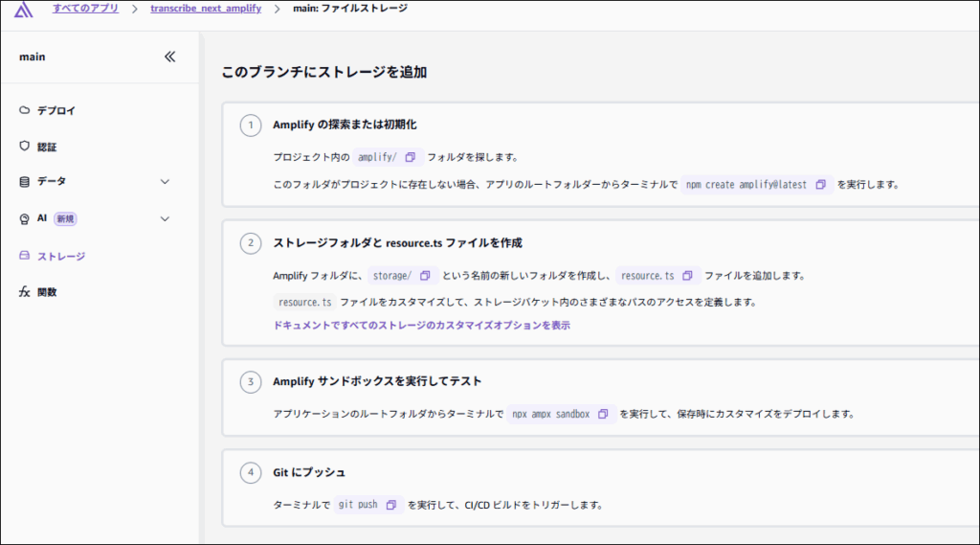Click step 4 title Git にプッシュ
980x545 pixels.
point(309,472)
